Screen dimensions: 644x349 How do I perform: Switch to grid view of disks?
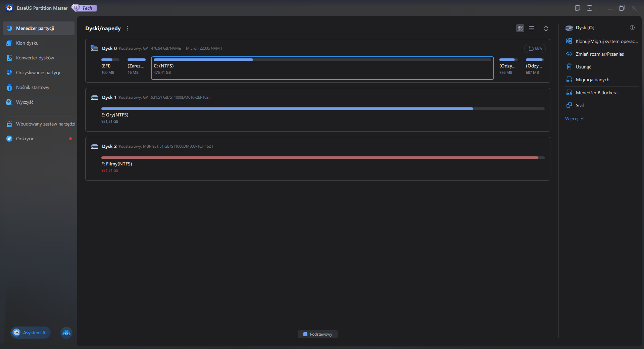coord(520,28)
